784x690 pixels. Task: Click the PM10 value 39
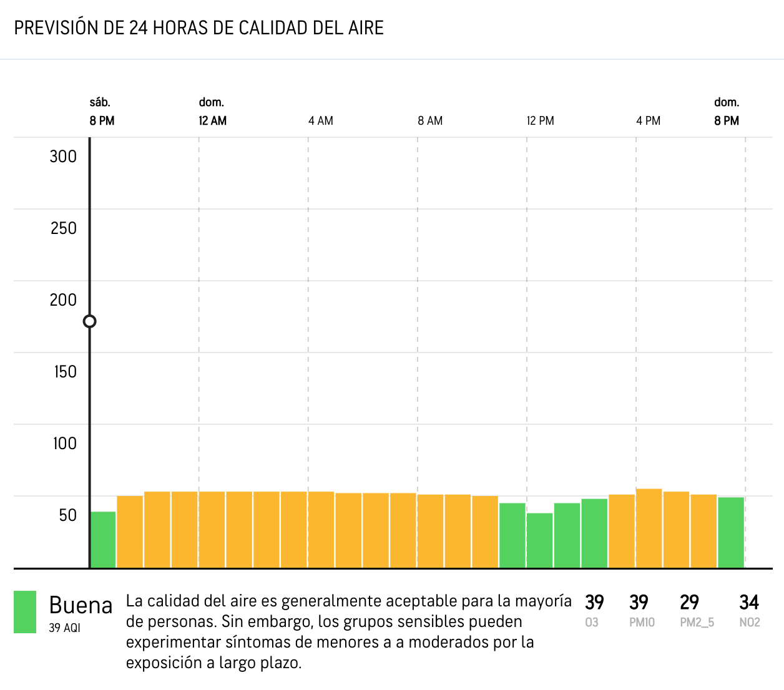click(x=639, y=603)
